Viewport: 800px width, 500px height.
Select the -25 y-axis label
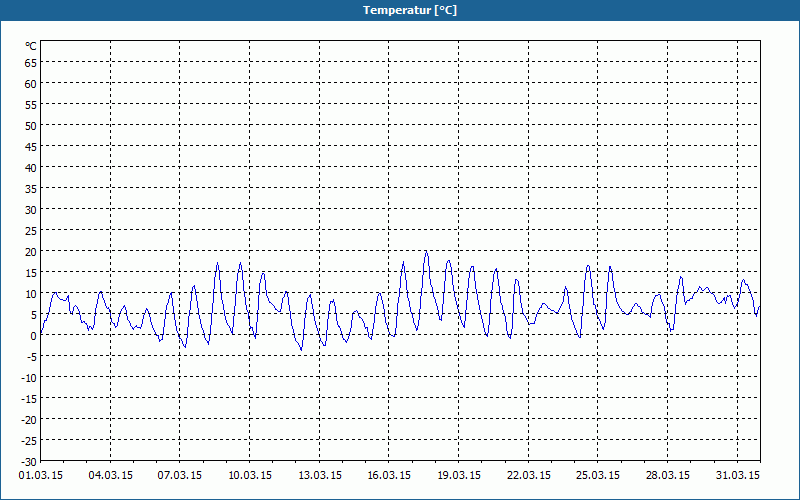(x=29, y=441)
